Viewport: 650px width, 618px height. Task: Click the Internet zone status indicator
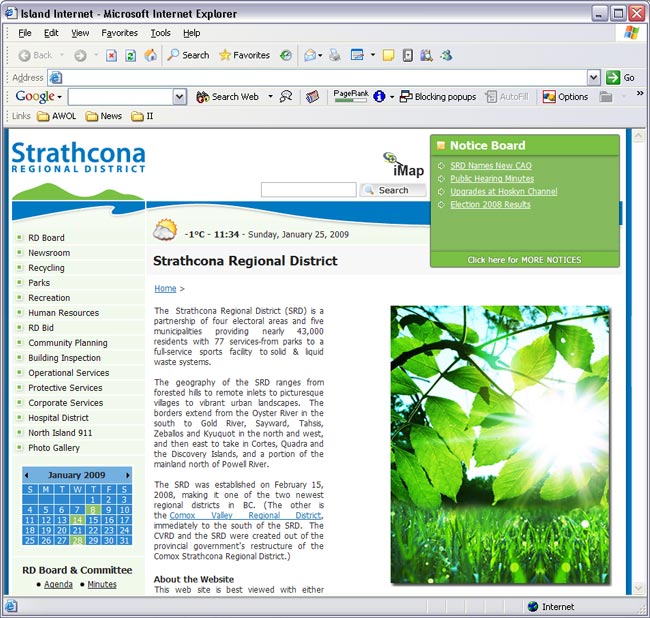pyautogui.click(x=551, y=607)
